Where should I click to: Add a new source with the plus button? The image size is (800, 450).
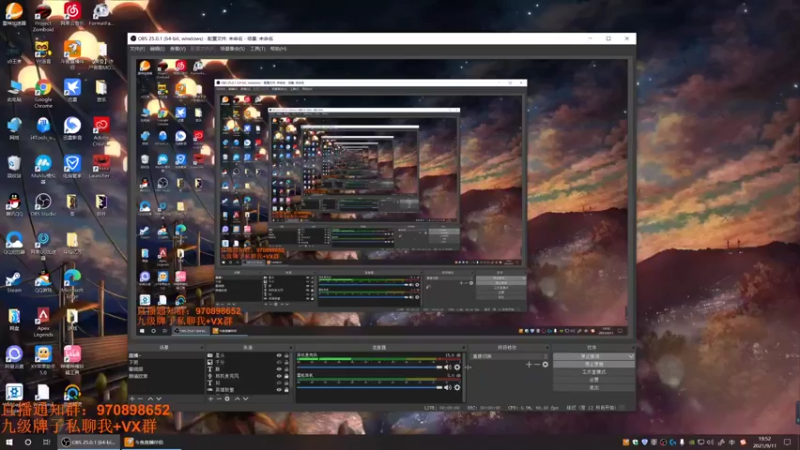211,398
